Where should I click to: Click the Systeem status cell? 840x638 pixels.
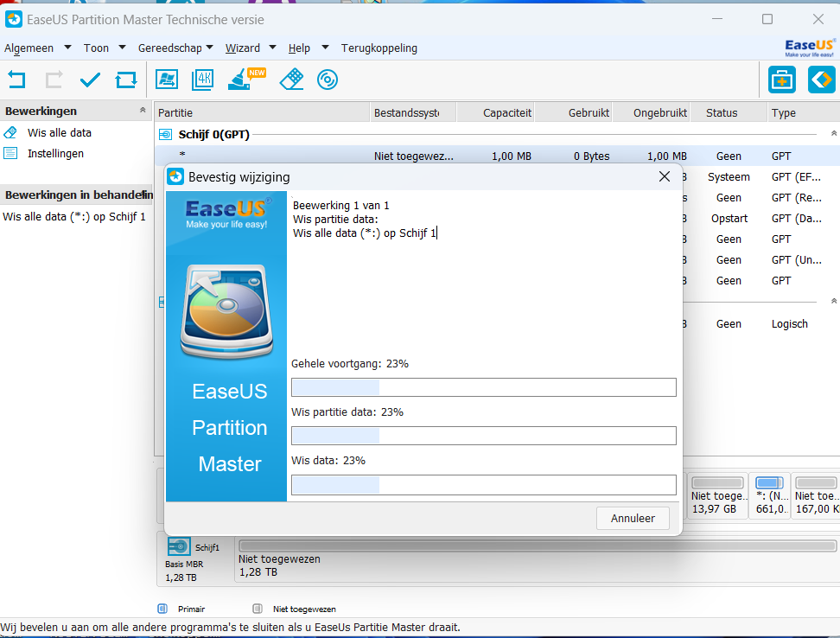pos(729,176)
